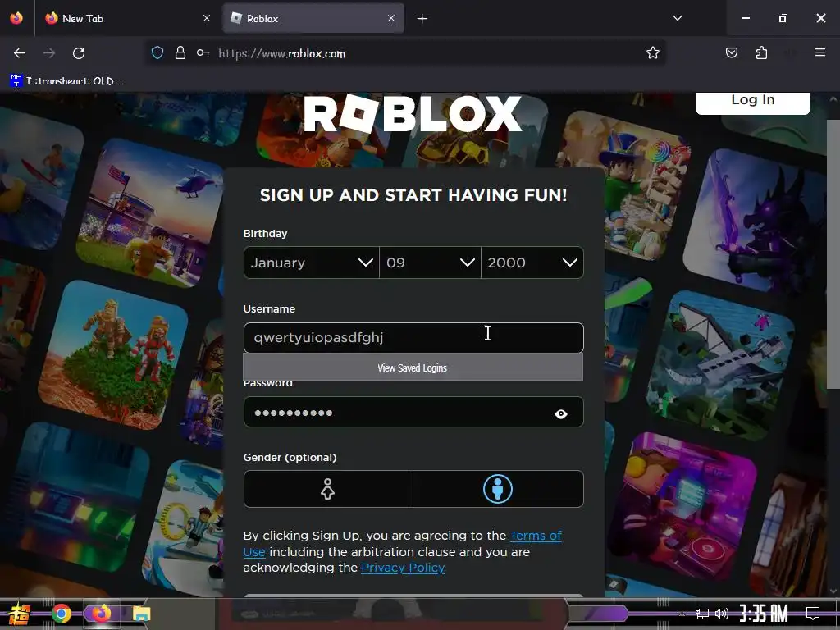This screenshot has height=630, width=840.
Task: Click the DJ turntable game thumbnail
Action: click(x=683, y=506)
